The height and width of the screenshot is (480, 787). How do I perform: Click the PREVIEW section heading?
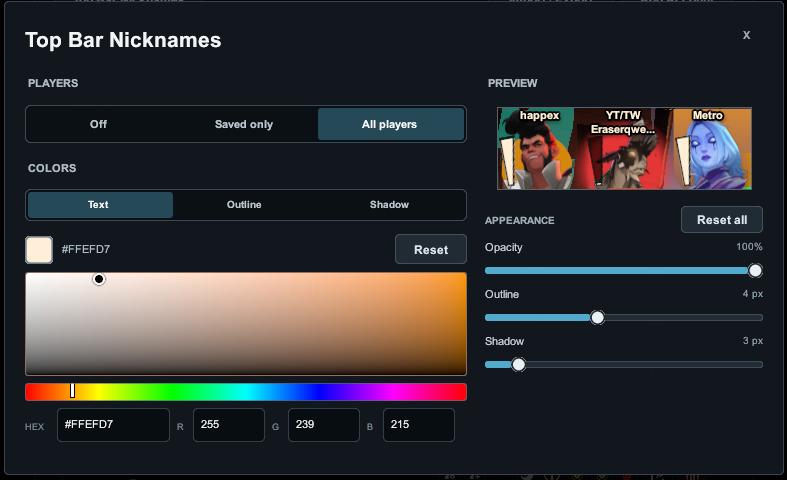(x=512, y=83)
